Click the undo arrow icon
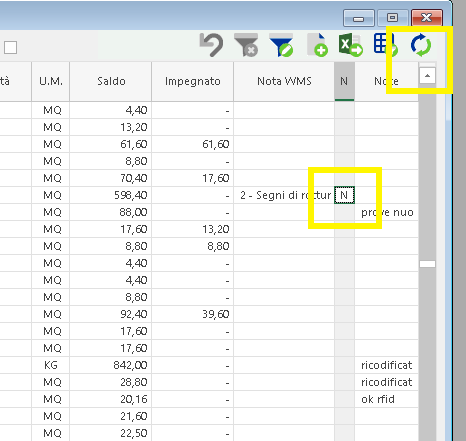 [211, 45]
